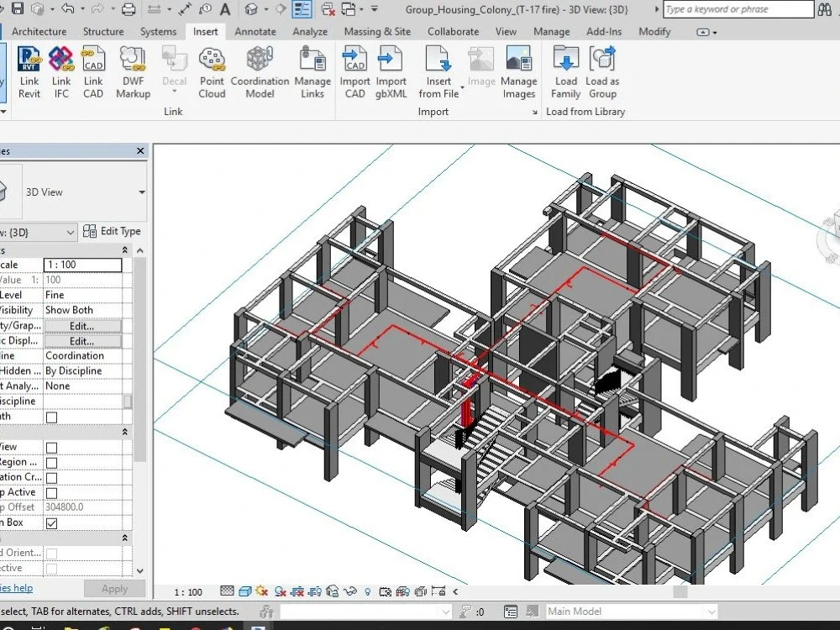840x630 pixels.
Task: Uncheck the Section Box checkbox
Action: (x=51, y=523)
